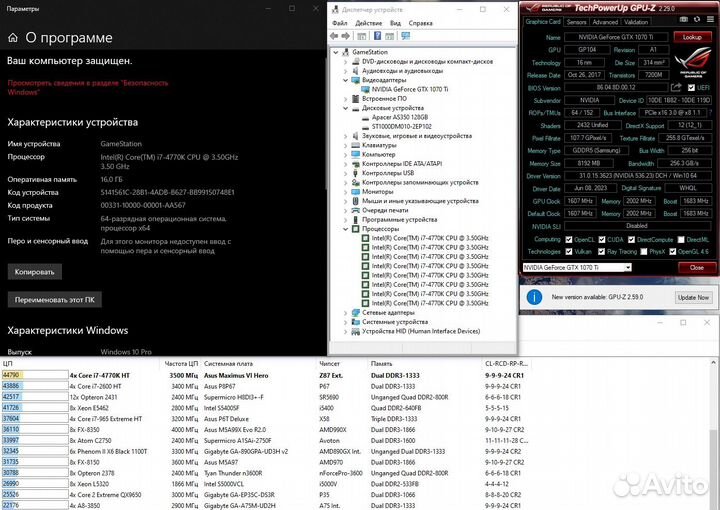Toggle the Vulkan checkbox
This screenshot has width=720, height=510.
[x=569, y=252]
